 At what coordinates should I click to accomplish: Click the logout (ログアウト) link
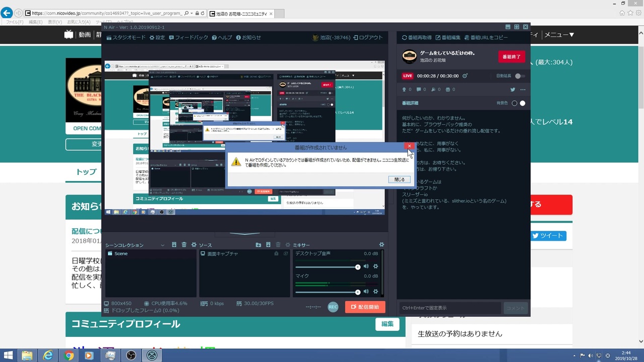point(368,37)
